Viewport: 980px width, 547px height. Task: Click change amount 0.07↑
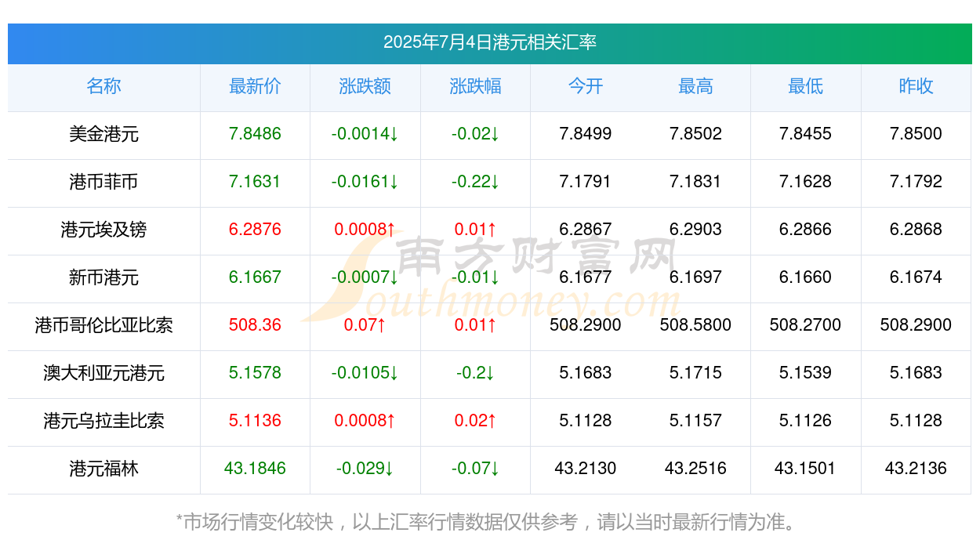click(x=365, y=325)
